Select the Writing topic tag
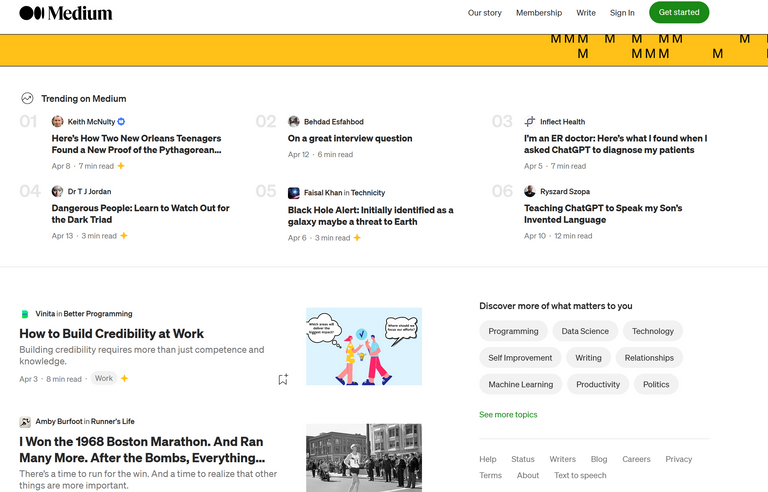The image size is (768, 492). click(588, 358)
